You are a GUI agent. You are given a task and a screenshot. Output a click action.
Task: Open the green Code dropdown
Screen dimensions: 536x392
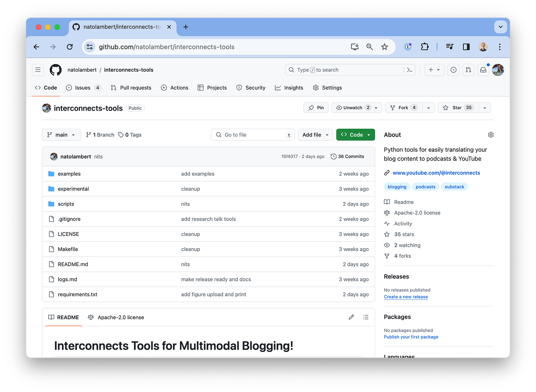tap(356, 135)
